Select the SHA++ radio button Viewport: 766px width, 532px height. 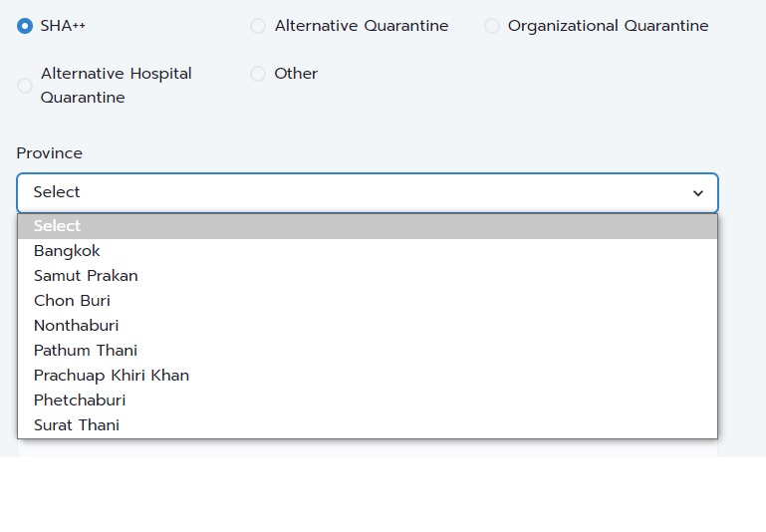click(x=25, y=26)
